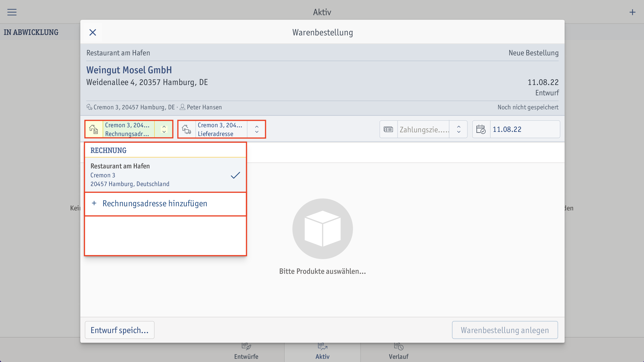Click the calendar delivery date icon

(481, 129)
